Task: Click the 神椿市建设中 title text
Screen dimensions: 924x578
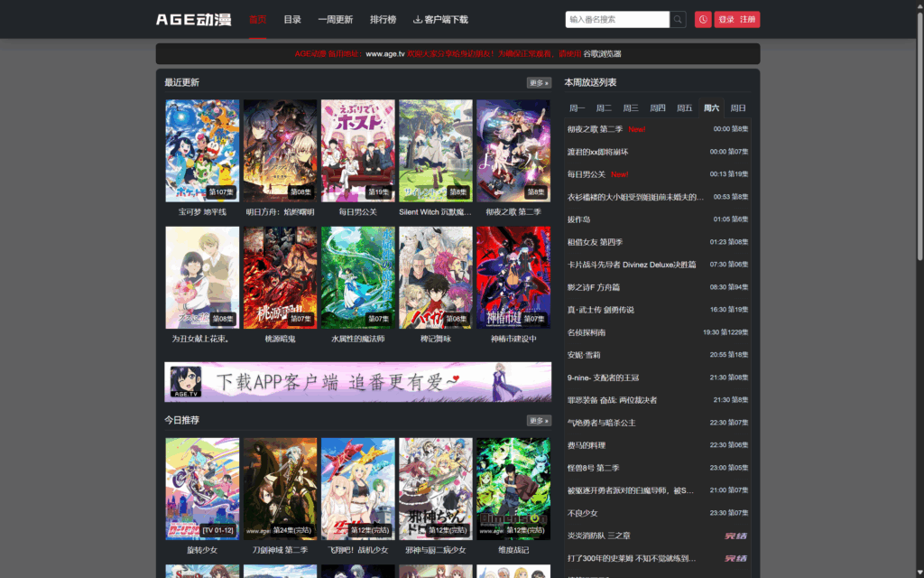Action: (513, 340)
